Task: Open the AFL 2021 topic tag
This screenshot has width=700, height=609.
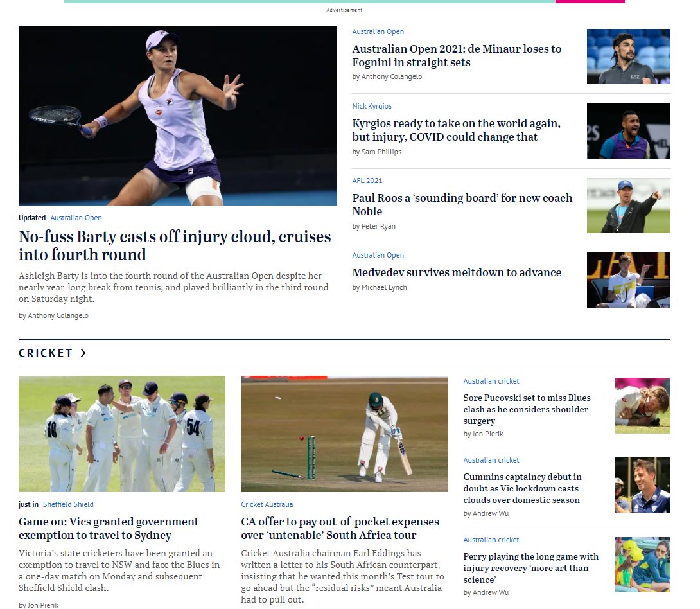Action: point(367,181)
